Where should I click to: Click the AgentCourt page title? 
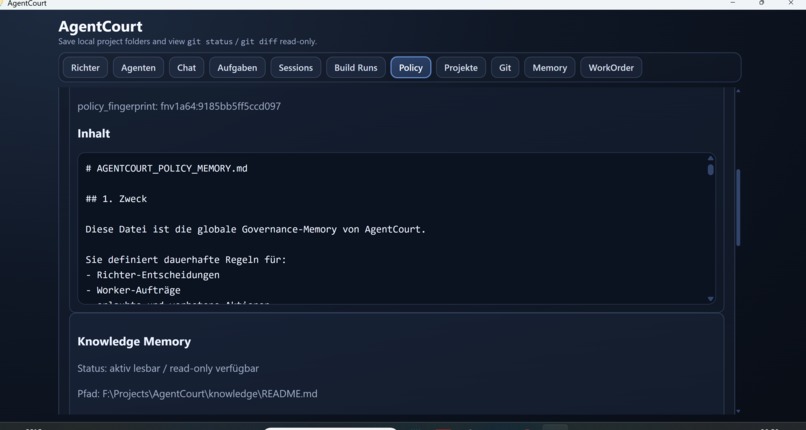(100, 26)
